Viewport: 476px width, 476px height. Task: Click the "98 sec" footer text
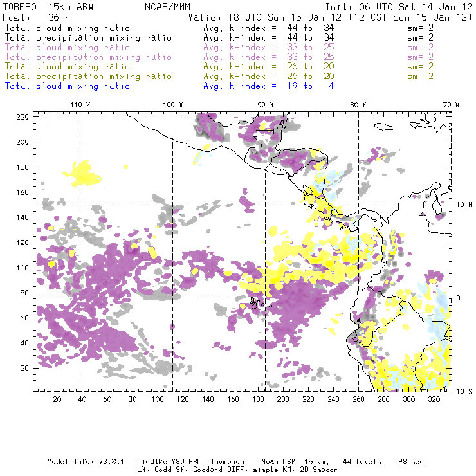[x=411, y=462]
